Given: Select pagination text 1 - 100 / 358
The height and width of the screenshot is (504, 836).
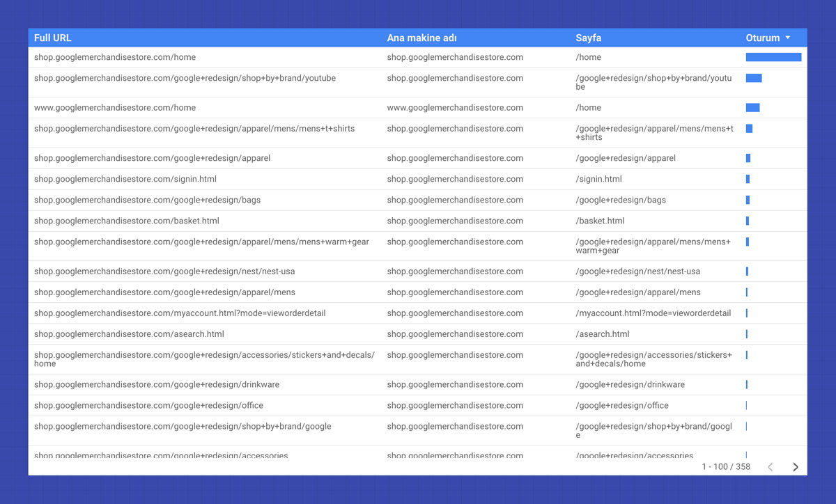Looking at the screenshot, I should 726,466.
